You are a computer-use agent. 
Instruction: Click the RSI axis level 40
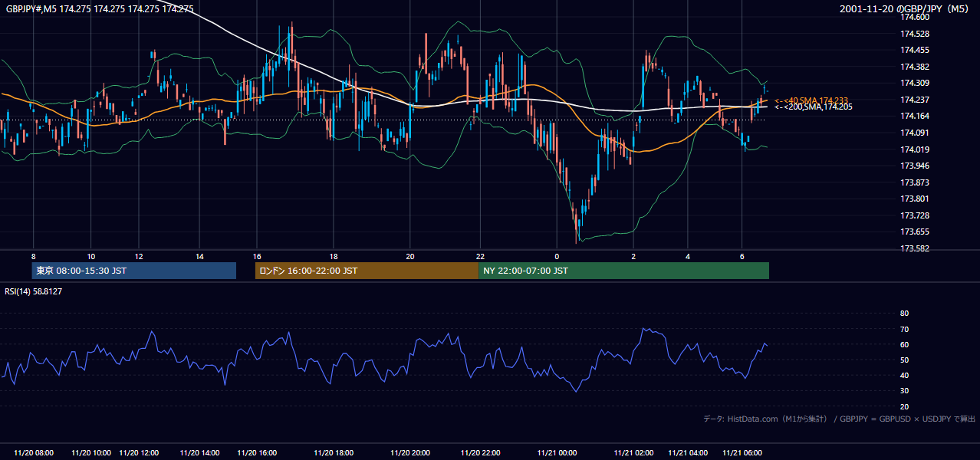tap(904, 375)
